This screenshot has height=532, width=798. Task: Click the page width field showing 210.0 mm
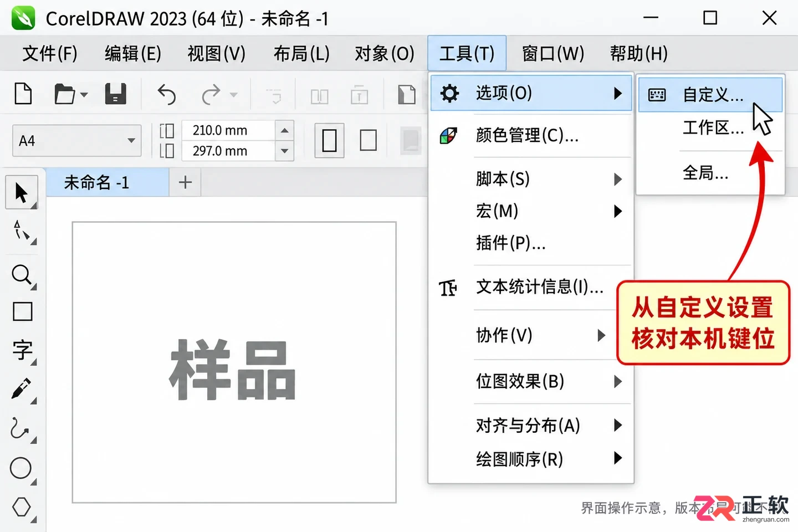228,130
